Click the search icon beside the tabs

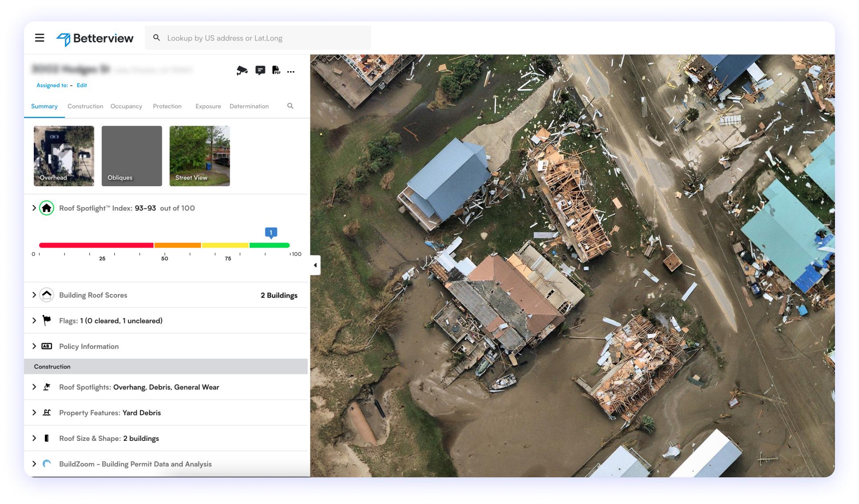pyautogui.click(x=290, y=106)
